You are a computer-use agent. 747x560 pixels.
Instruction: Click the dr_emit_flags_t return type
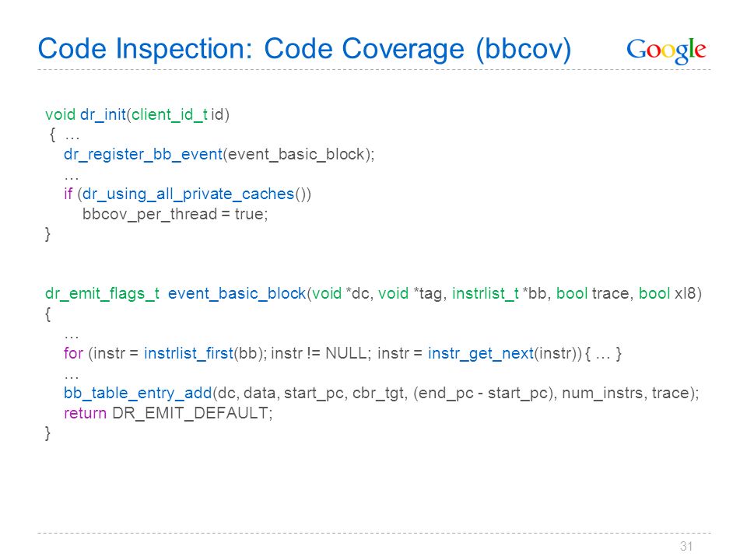pos(102,294)
